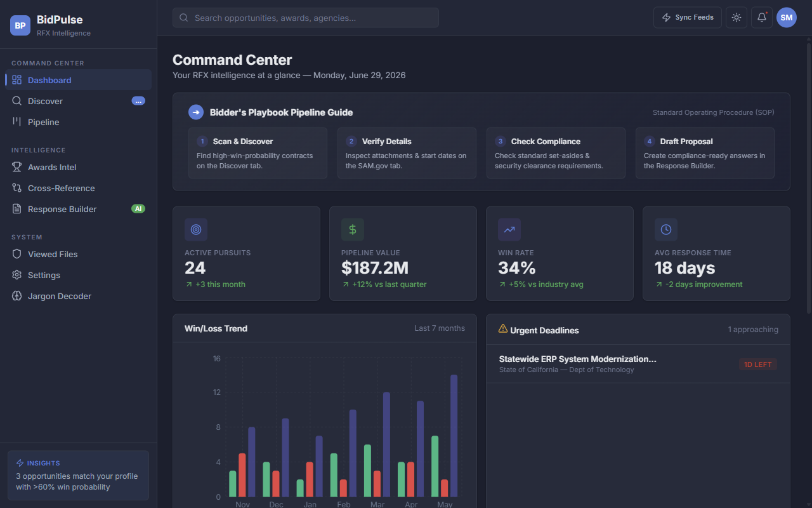Viewport: 812px width, 508px height.
Task: Open Response Builder in sidebar
Action: pyautogui.click(x=78, y=209)
